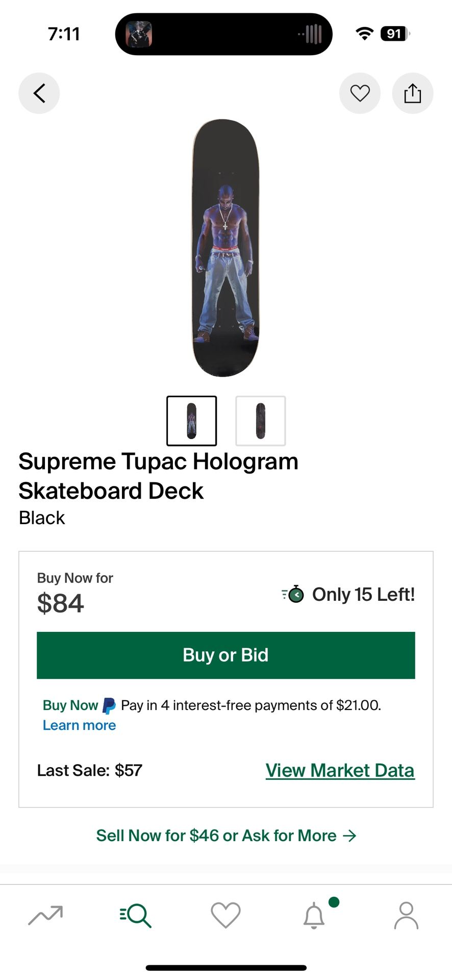This screenshot has width=452, height=980.
Task: Open View Market Data link
Action: (340, 770)
